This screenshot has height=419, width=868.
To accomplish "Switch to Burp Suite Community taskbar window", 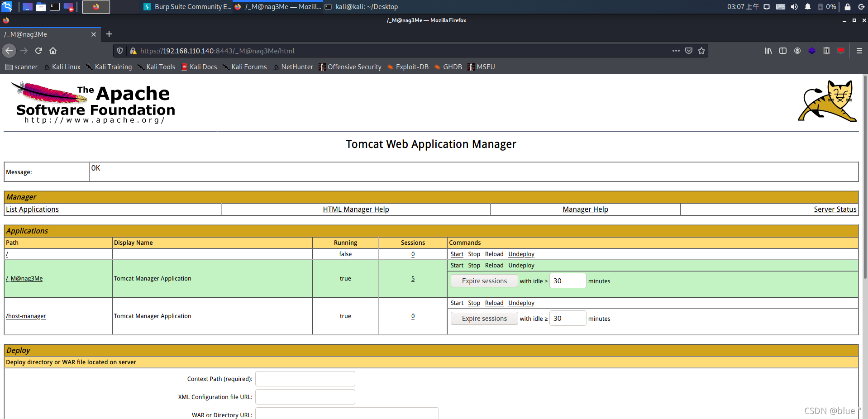I will coord(187,7).
